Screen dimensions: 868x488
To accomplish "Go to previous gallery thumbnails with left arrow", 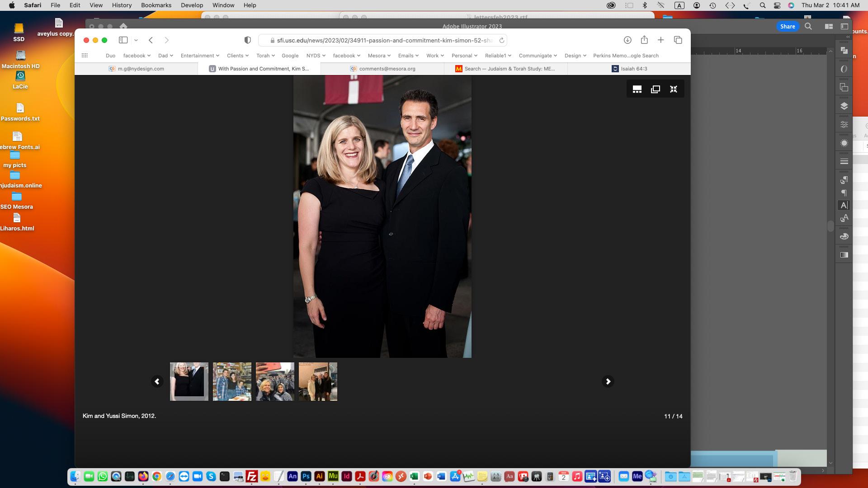I will [157, 381].
